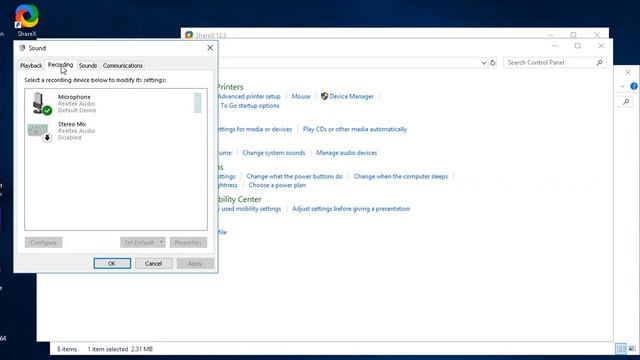
Task: Switch to details view in status bar
Action: 620,349
